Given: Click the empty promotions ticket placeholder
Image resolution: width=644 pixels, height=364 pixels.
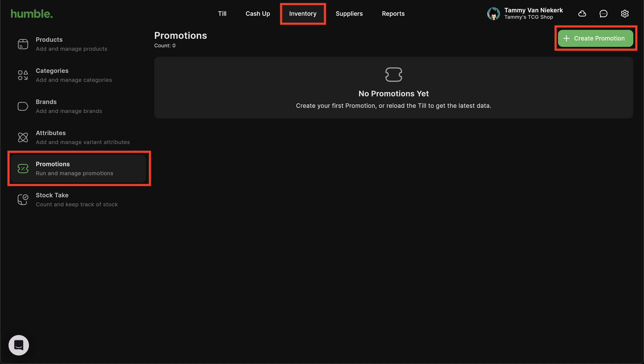Looking at the screenshot, I should (x=394, y=75).
